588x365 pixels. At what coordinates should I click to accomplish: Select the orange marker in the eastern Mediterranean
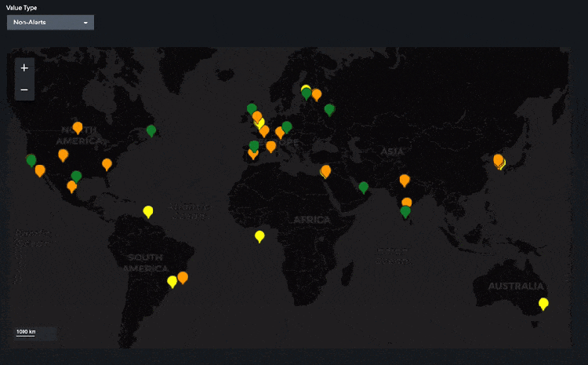point(325,171)
